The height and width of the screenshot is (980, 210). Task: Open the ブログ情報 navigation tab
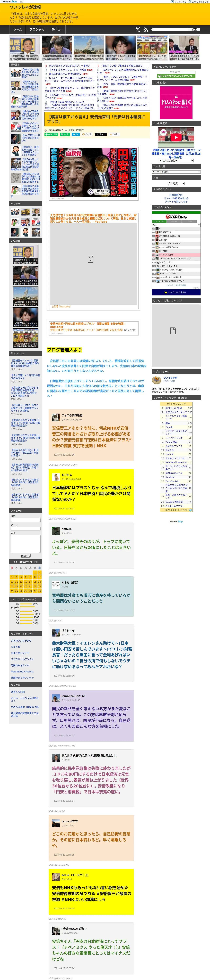[37, 29]
